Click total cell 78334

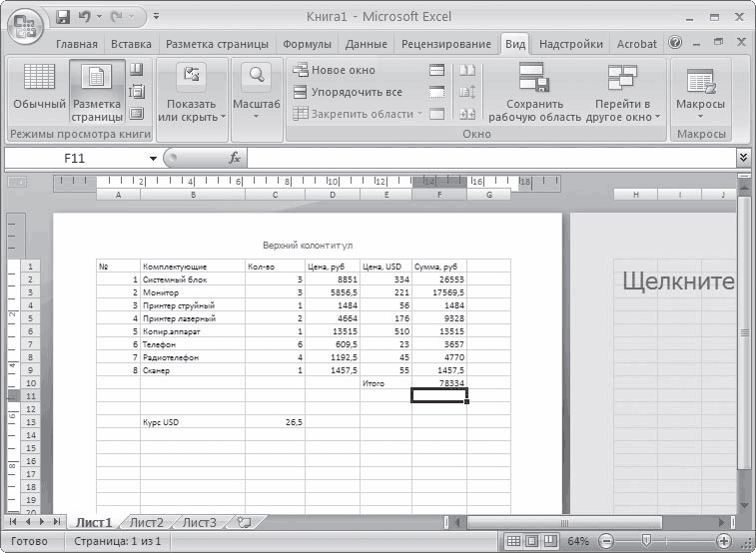(x=439, y=383)
